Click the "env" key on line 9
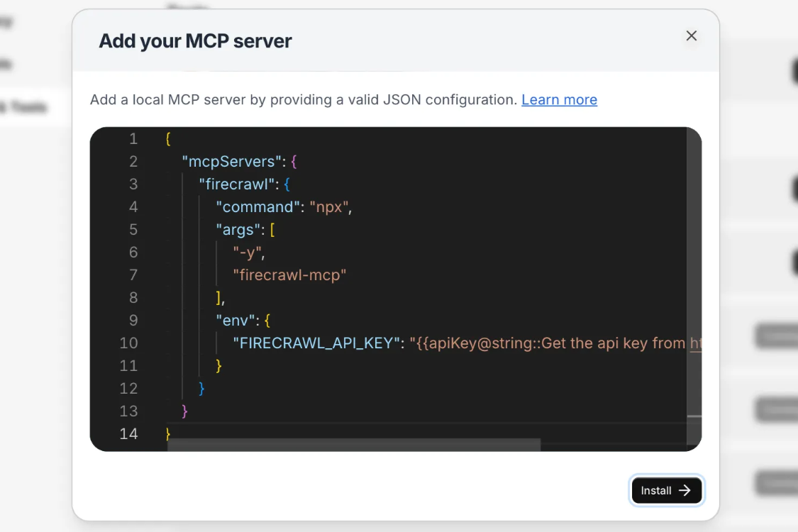 235,321
